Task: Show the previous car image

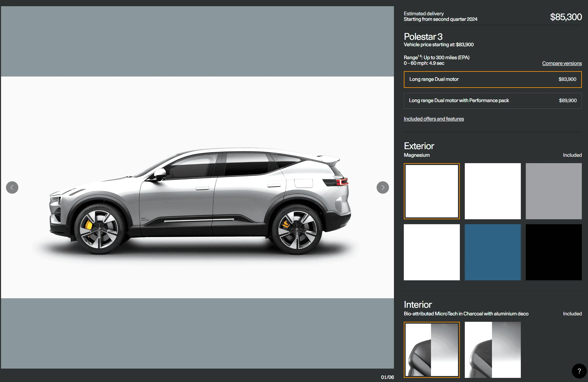Action: pos(12,187)
